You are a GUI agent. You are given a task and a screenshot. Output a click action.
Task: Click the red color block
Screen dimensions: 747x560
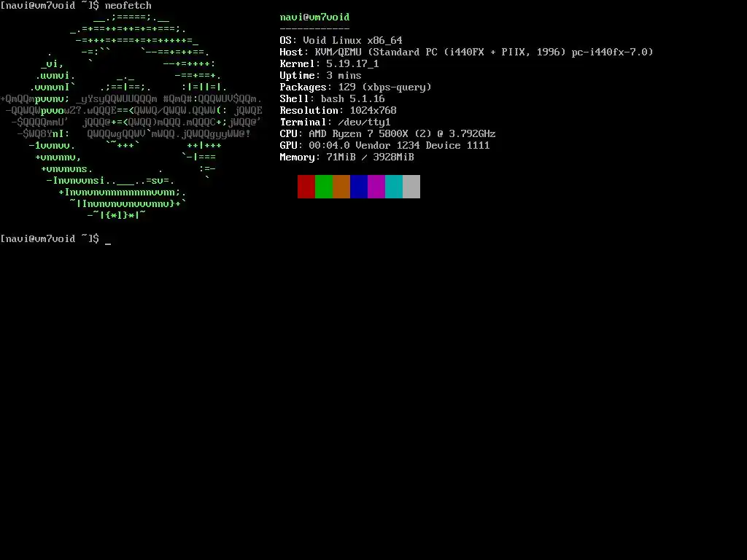(306, 186)
